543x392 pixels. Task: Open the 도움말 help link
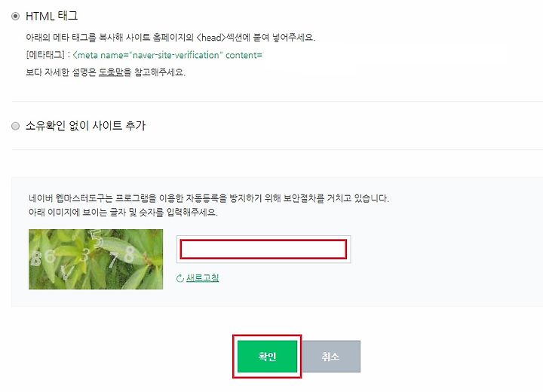(111, 72)
